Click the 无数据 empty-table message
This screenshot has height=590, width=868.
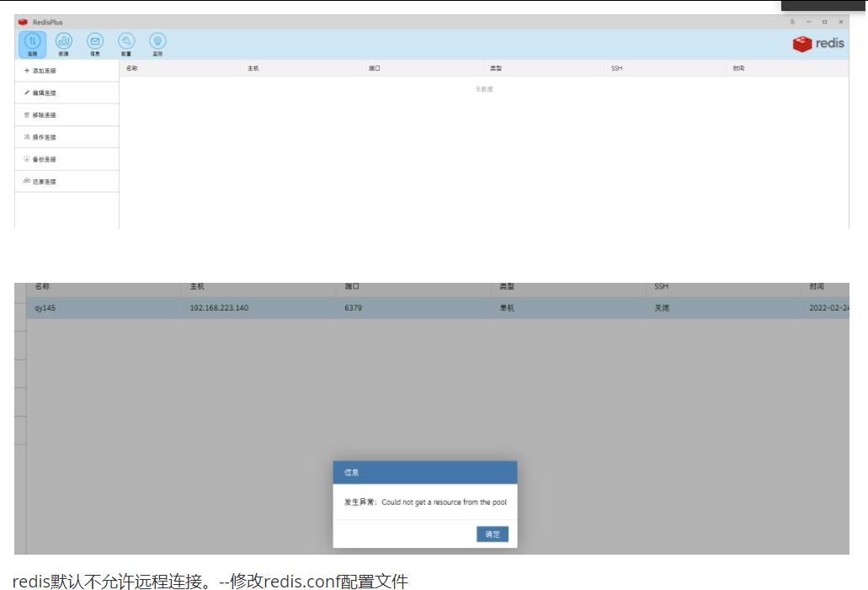(484, 89)
